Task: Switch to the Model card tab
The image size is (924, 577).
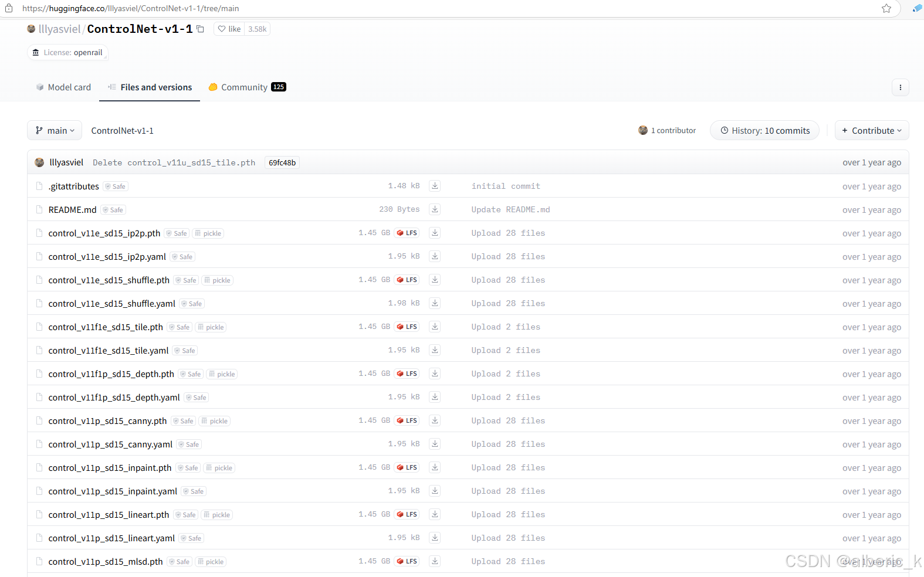Action: [x=63, y=87]
